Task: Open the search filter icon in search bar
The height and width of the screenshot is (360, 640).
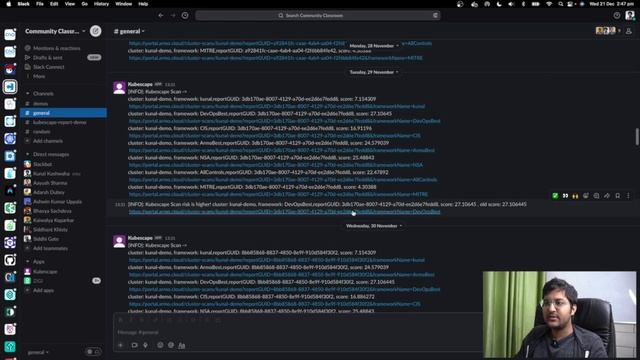Action: tap(436, 16)
